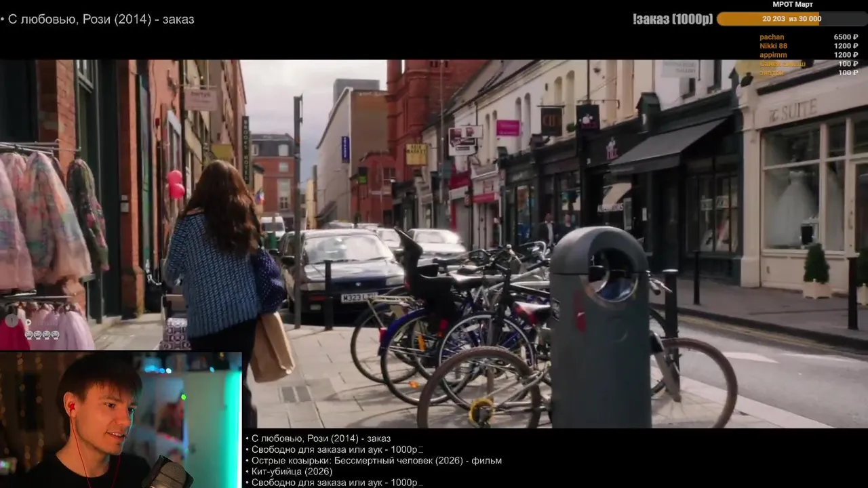
Task: Click donor name "pachan" in the top list
Action: point(772,37)
